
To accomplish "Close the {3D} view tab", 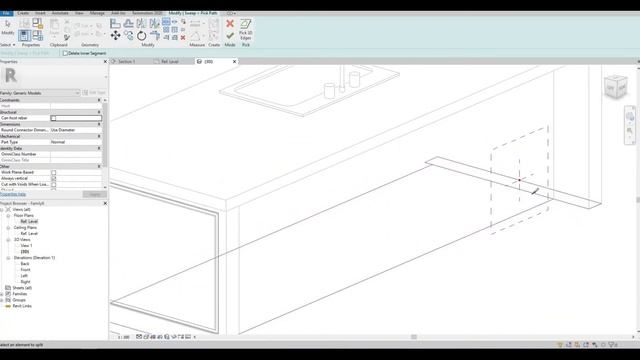I will click(234, 61).
